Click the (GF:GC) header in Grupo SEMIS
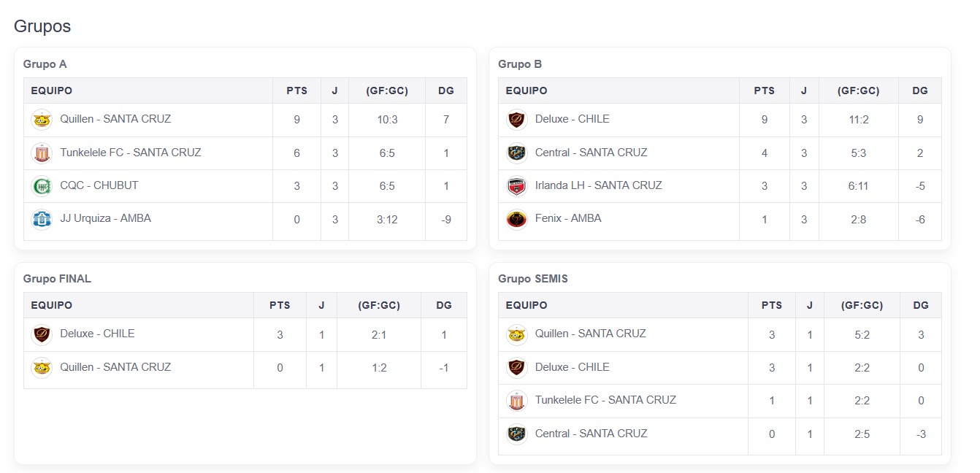This screenshot has height=473, width=980. coord(862,306)
